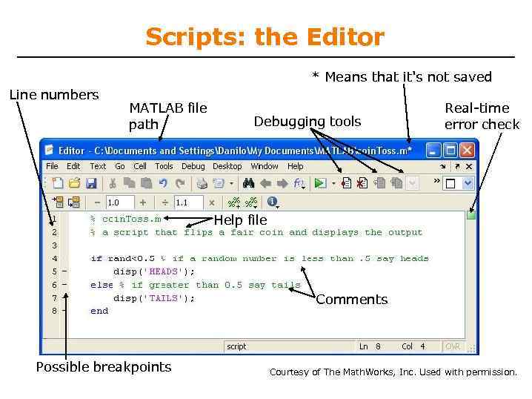Open the Debug menu
532x399 pixels.
(193, 166)
